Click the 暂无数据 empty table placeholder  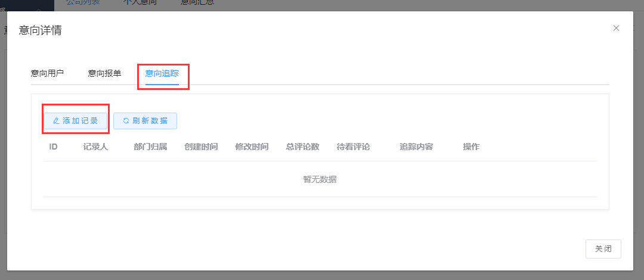(x=320, y=179)
